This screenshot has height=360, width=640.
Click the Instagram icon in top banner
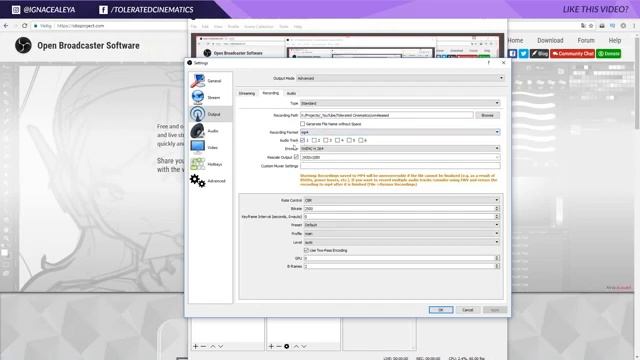16,9
